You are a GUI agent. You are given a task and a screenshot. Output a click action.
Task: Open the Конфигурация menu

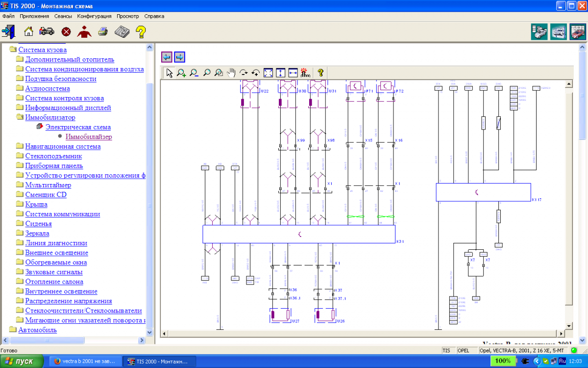tap(95, 16)
